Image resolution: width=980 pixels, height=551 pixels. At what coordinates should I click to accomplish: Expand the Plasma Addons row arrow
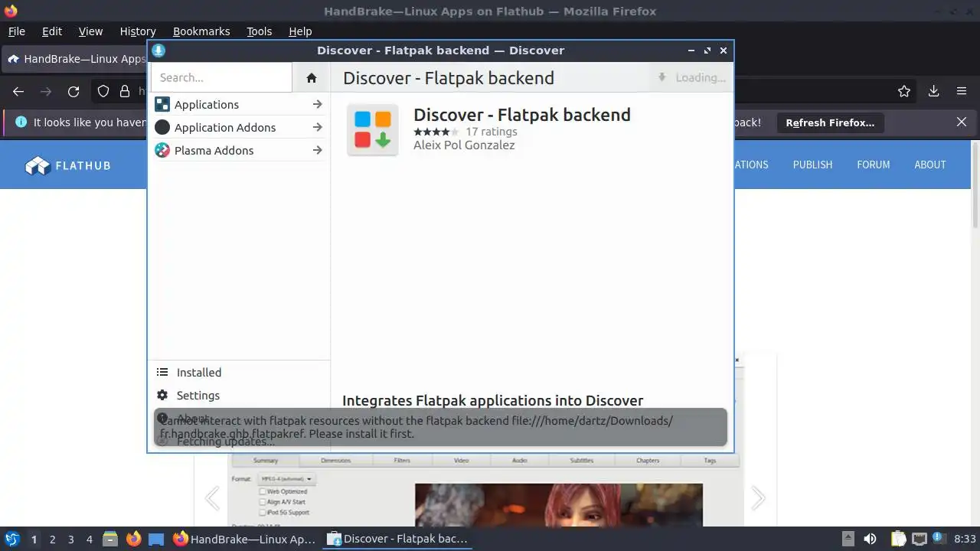click(x=317, y=151)
